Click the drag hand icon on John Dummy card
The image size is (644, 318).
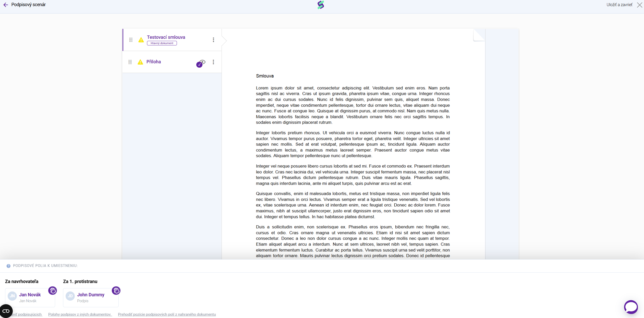(x=116, y=290)
